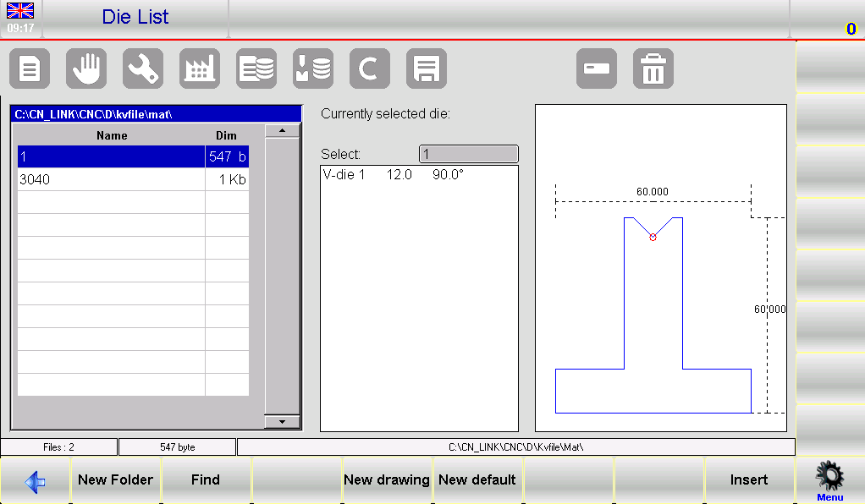Click the machine/factory icon
The height and width of the screenshot is (504, 865).
(x=200, y=68)
